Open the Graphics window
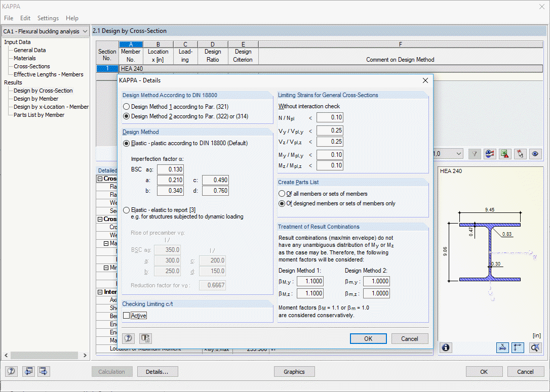Image resolution: width=550 pixels, height=392 pixels. coord(294,371)
